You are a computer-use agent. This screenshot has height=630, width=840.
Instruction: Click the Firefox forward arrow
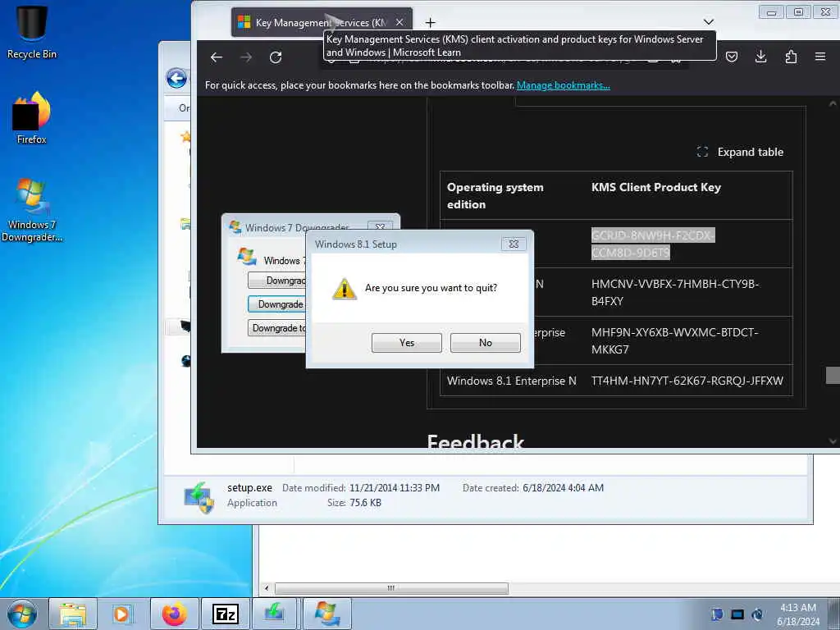click(246, 57)
